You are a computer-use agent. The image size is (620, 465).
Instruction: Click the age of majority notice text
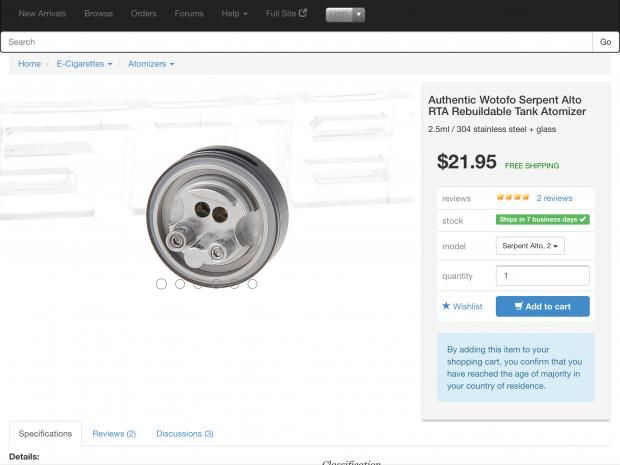pos(515,368)
